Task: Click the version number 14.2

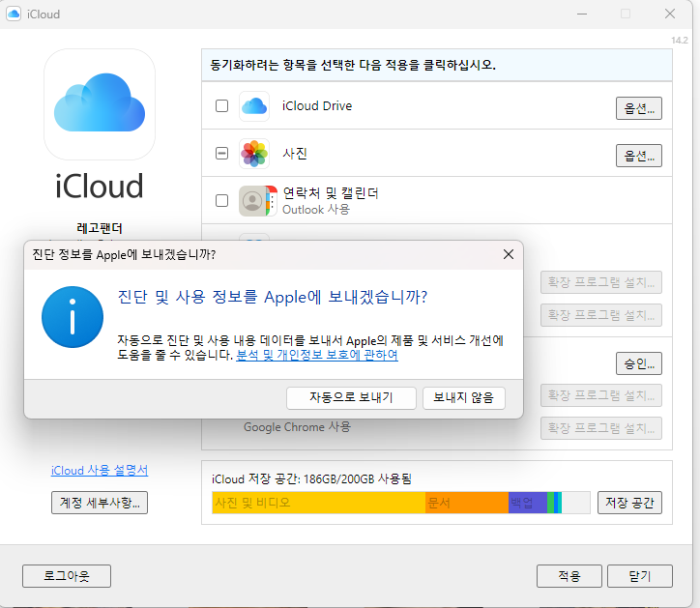Action: tap(680, 41)
